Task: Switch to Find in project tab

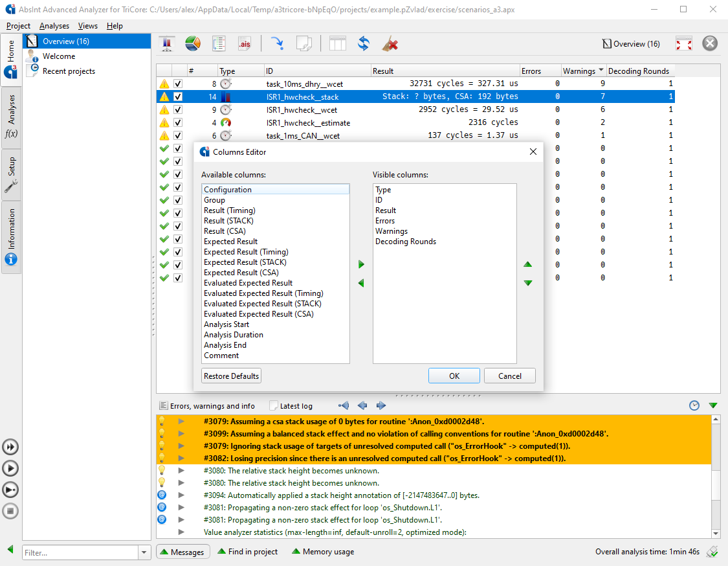Action: (x=247, y=552)
